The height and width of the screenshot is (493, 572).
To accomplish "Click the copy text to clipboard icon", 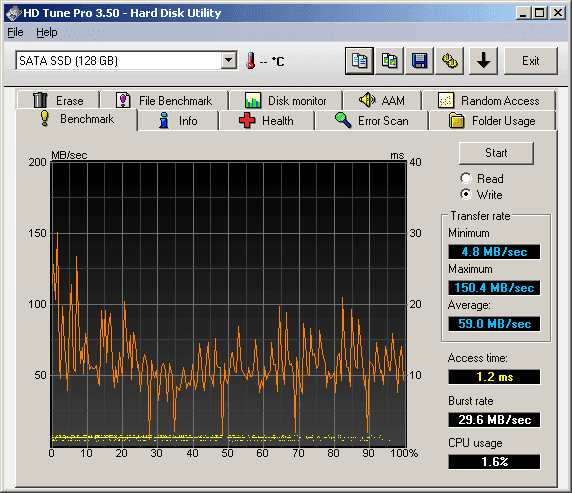I will tap(359, 61).
